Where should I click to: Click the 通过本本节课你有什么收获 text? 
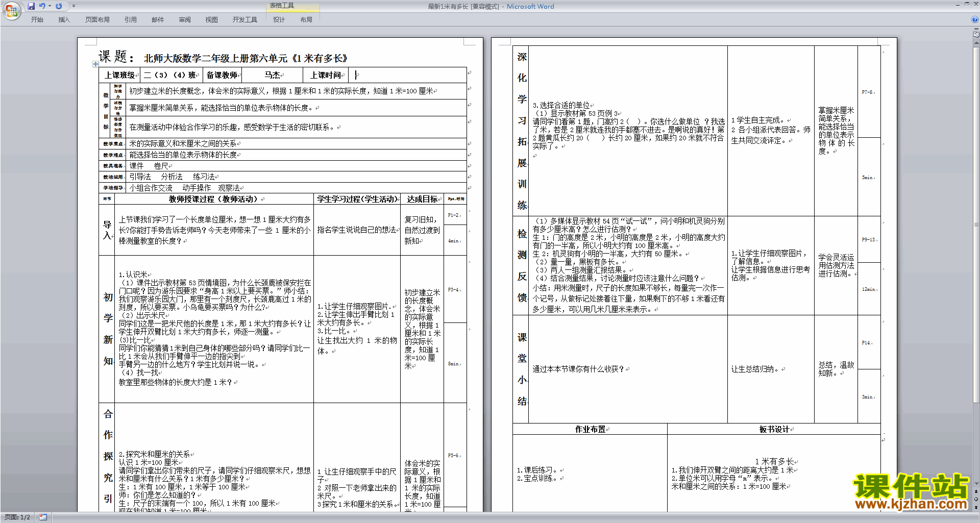(578, 369)
